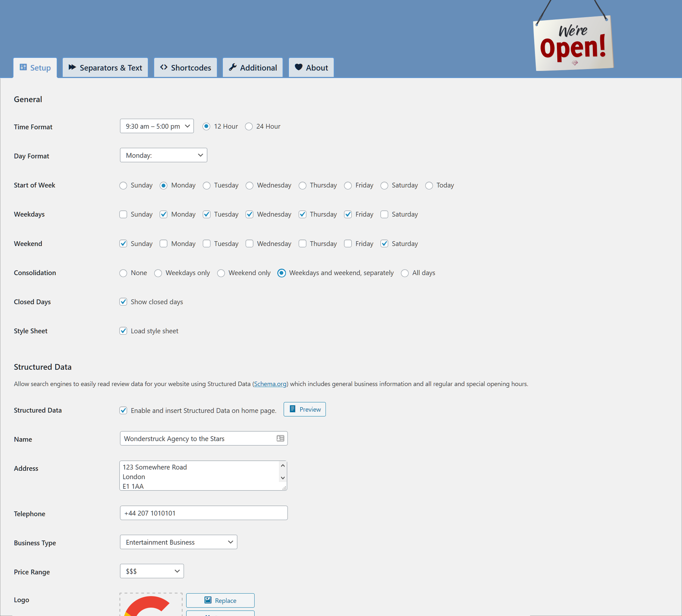Click the contact card icon in Name field
The image size is (682, 616).
[280, 438]
